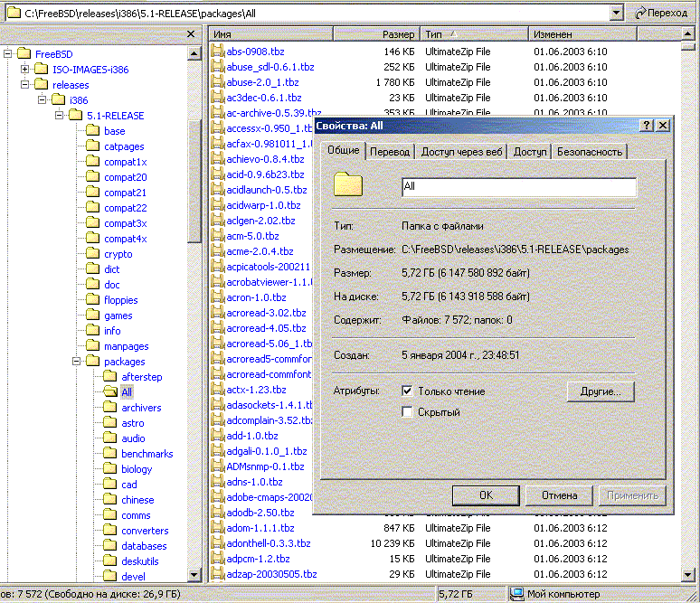The image size is (700, 603).
Task: Collapse the 5.1-RELEASE tree node
Action: pyautogui.click(x=60, y=115)
